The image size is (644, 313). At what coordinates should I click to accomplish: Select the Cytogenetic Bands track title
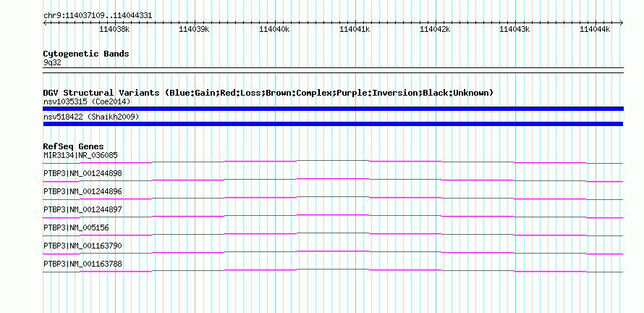pyautogui.click(x=86, y=54)
